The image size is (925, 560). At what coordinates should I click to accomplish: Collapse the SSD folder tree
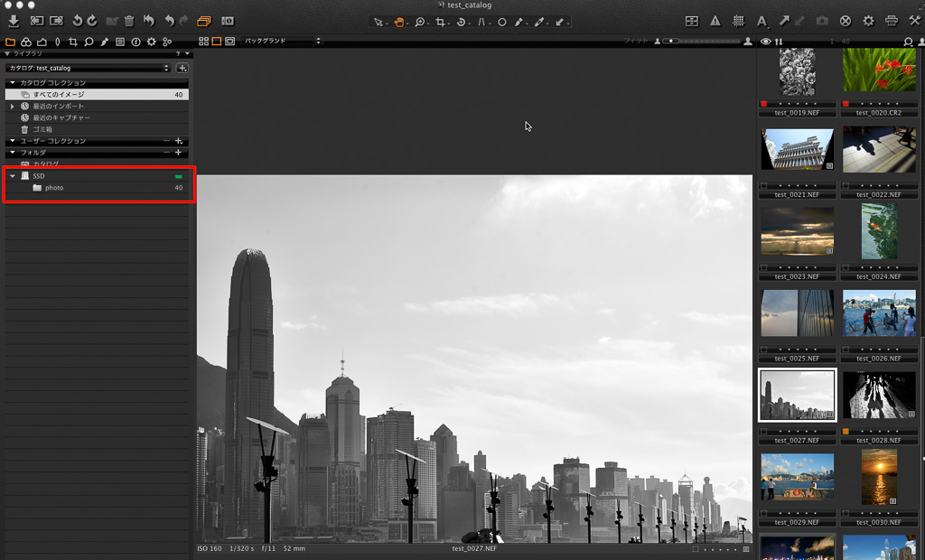pyautogui.click(x=13, y=176)
